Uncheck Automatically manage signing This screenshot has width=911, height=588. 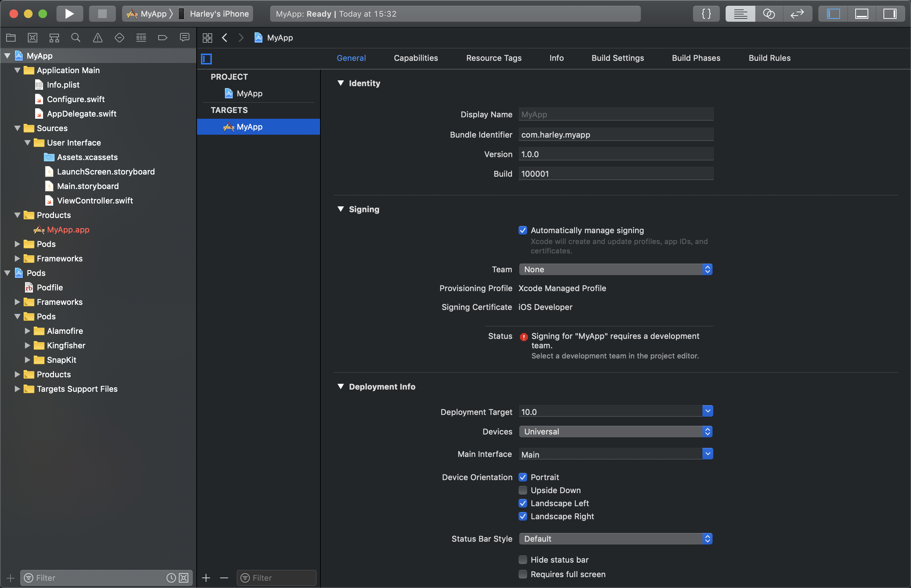pos(523,230)
